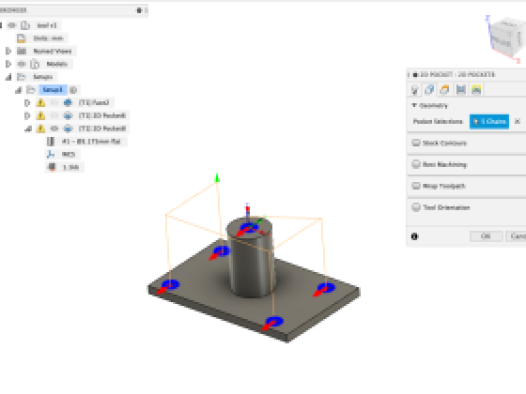Click the ViewCube in the corner

[506, 38]
